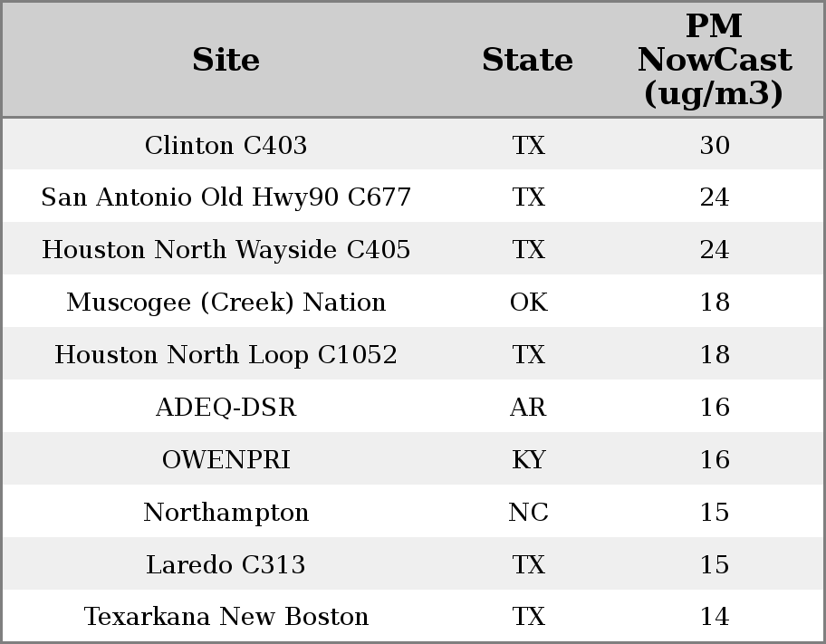
Task: Click TX state in Clinton C403 row
Action: 528,146
